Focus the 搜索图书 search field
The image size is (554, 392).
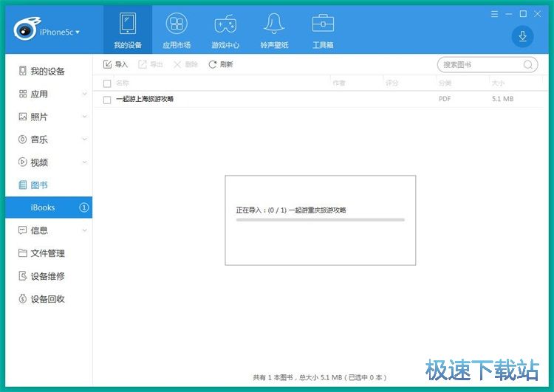tap(488, 65)
